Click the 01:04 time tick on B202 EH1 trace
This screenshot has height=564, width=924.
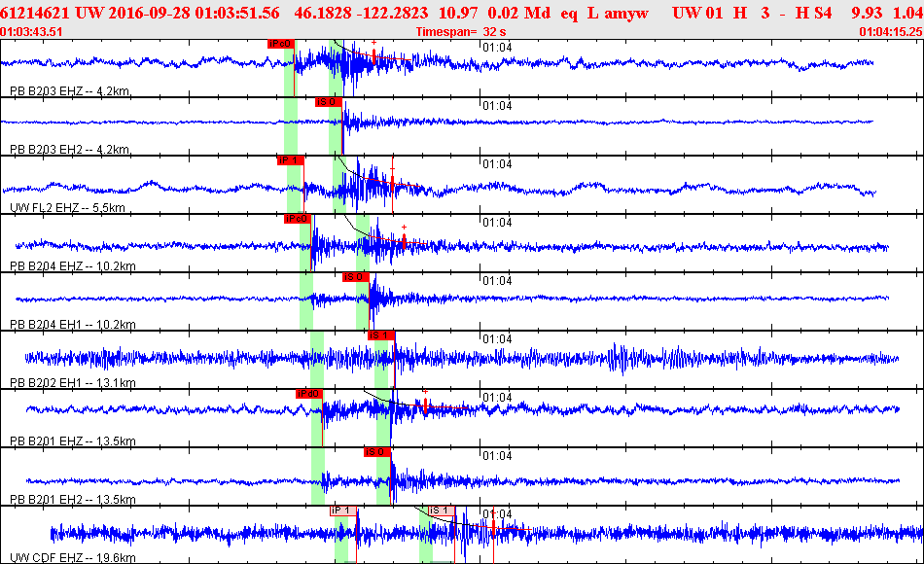tap(497, 338)
